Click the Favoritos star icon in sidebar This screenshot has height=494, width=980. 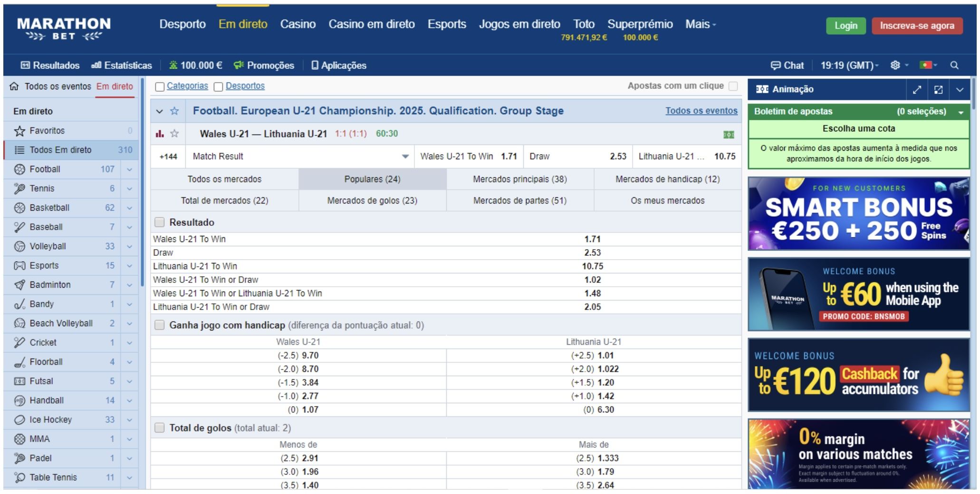tap(19, 131)
